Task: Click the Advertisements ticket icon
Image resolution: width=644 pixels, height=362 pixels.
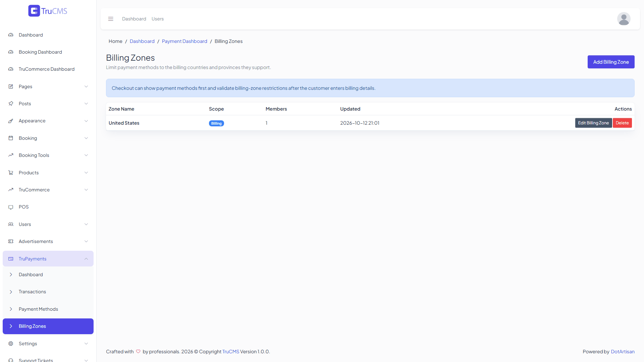Action: coord(11,241)
